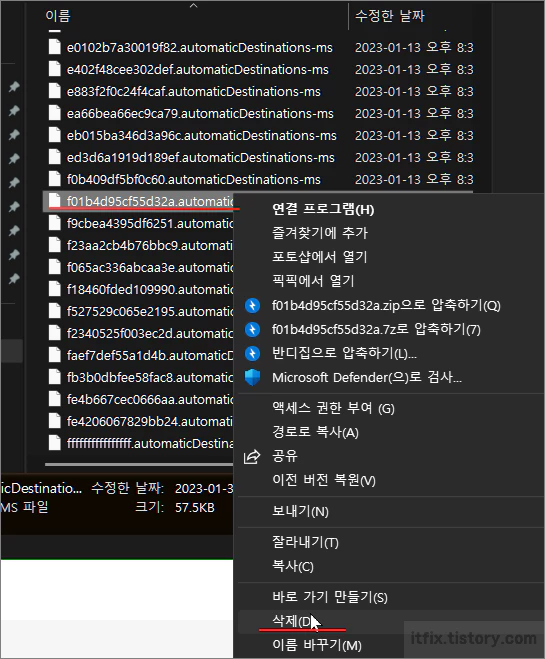
Task: Click the horizontal scrollbar under the file list
Action: point(139,464)
